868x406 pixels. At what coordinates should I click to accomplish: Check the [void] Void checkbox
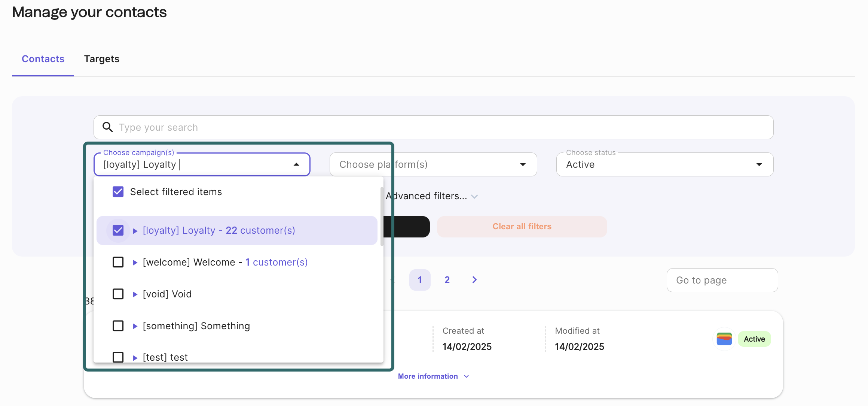pos(118,294)
